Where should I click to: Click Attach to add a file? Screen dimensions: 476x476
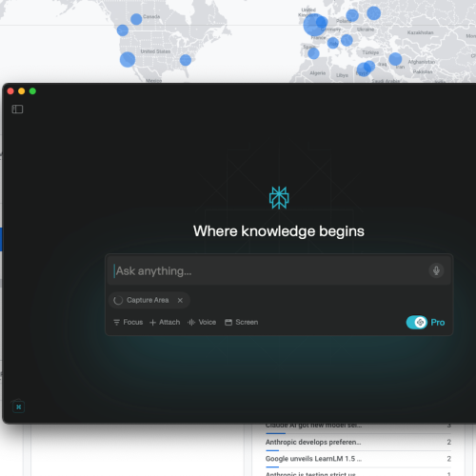pyautogui.click(x=165, y=323)
